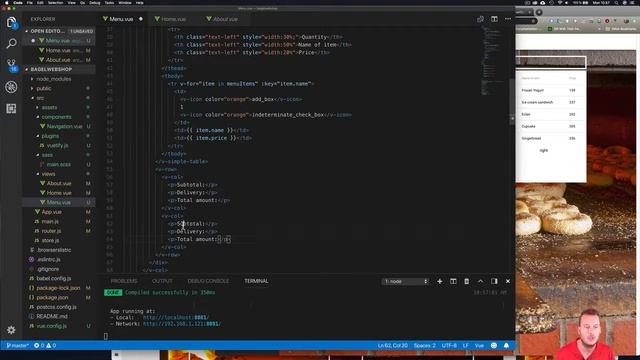Collapse the plugins folder

tap(50, 136)
